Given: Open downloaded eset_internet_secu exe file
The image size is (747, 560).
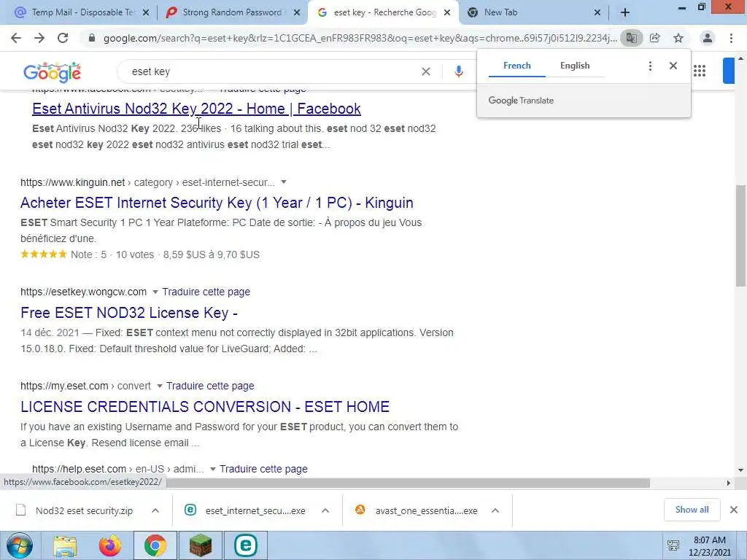Looking at the screenshot, I should click(255, 510).
